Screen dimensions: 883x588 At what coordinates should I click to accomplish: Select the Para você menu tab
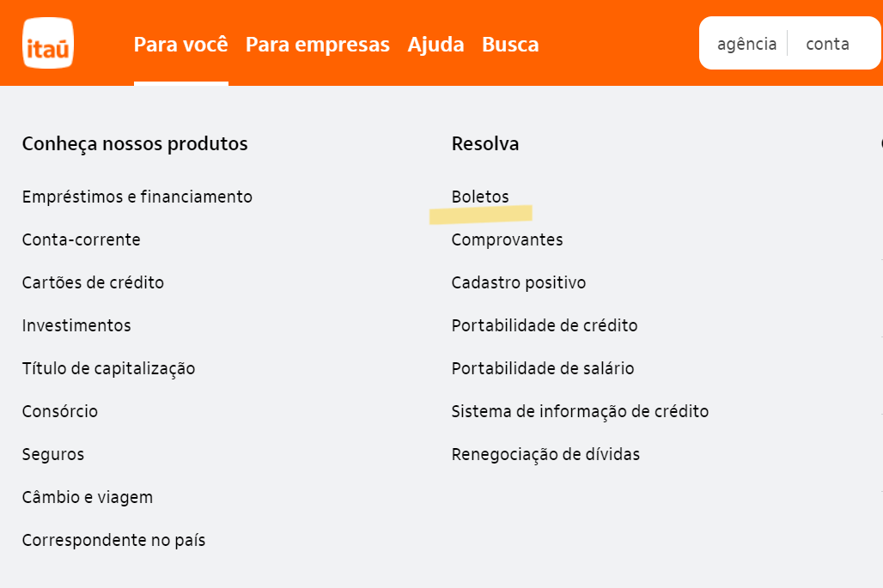coord(181,44)
